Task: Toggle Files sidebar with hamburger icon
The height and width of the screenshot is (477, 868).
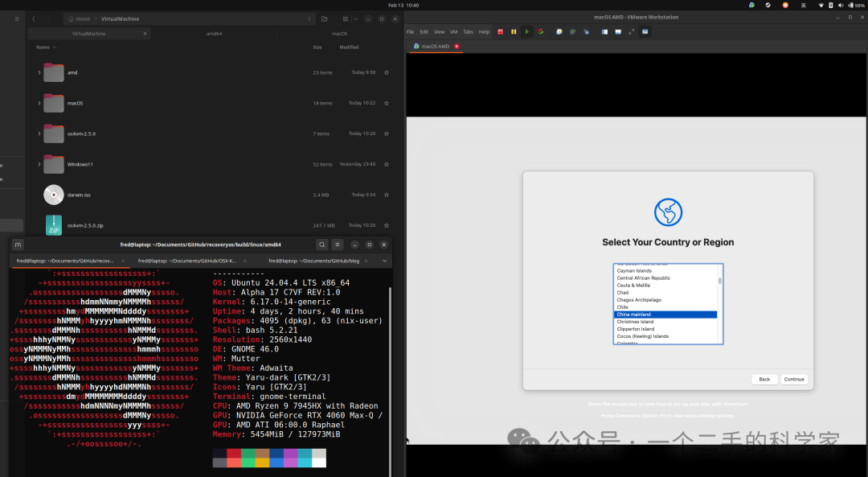Action: pos(17,19)
